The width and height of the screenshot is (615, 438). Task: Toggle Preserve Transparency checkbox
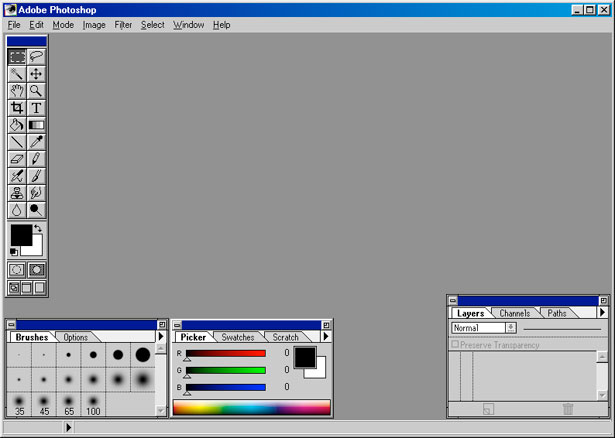coord(456,345)
